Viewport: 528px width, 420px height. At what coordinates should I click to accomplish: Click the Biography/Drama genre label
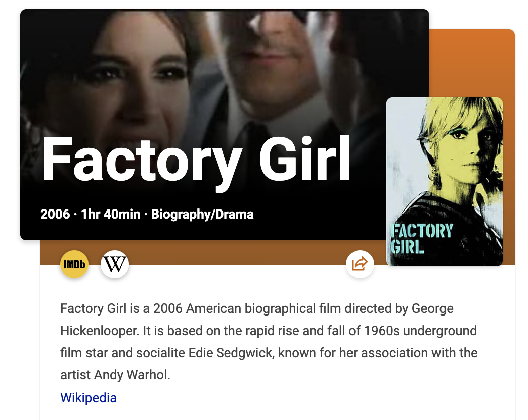(202, 214)
